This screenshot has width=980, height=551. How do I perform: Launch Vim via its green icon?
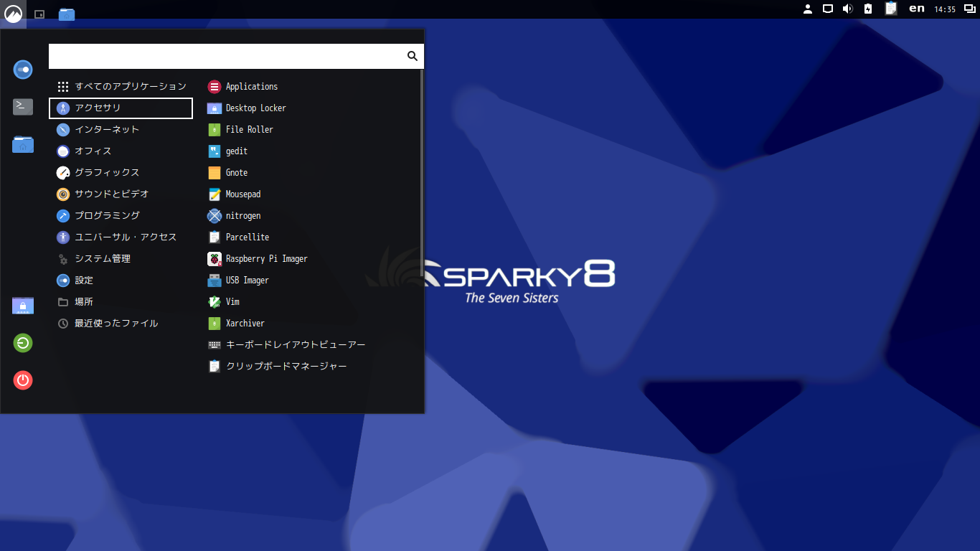click(214, 301)
